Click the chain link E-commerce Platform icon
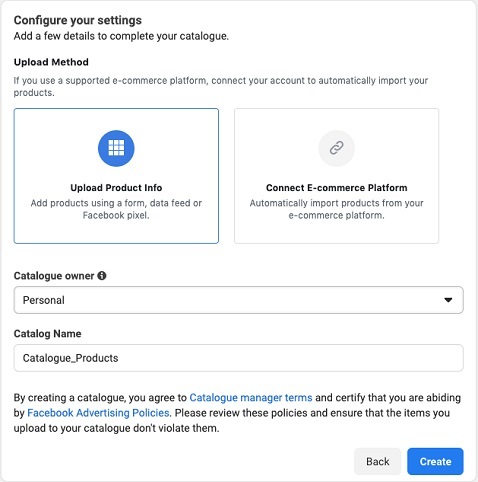Screen dimensions: 478x482 tap(336, 148)
